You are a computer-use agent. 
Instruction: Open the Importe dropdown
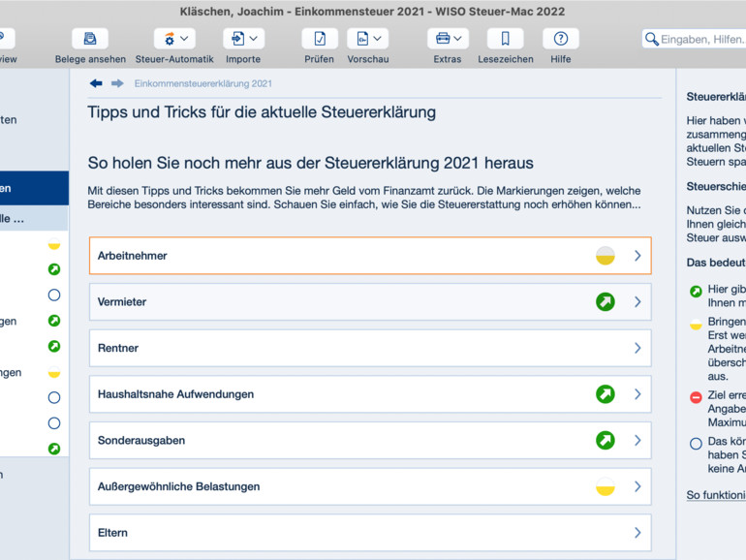pyautogui.click(x=243, y=39)
